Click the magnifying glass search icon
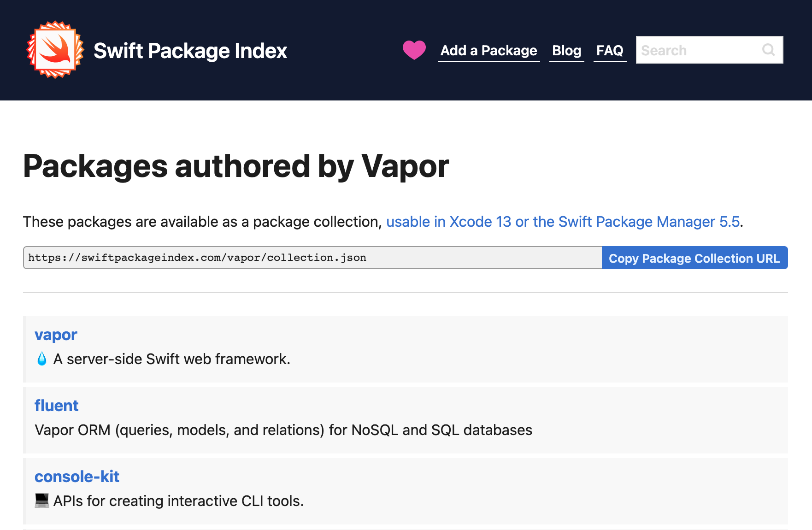812x530 pixels. (x=768, y=50)
